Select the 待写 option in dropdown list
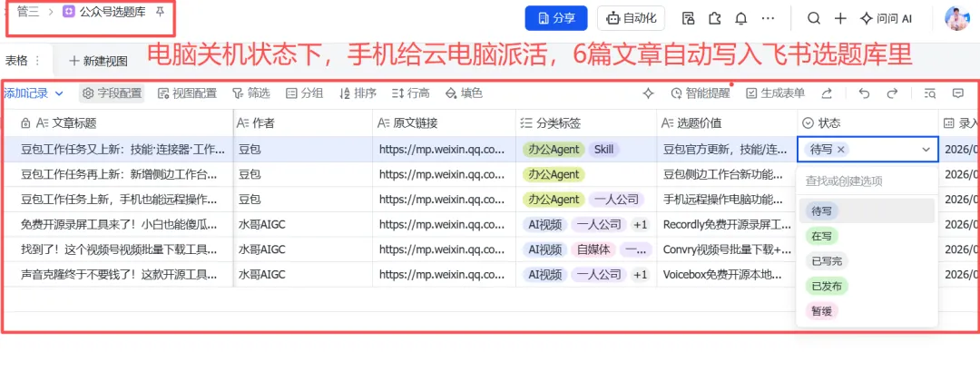Viewport: 980px width, 391px height. [x=867, y=211]
